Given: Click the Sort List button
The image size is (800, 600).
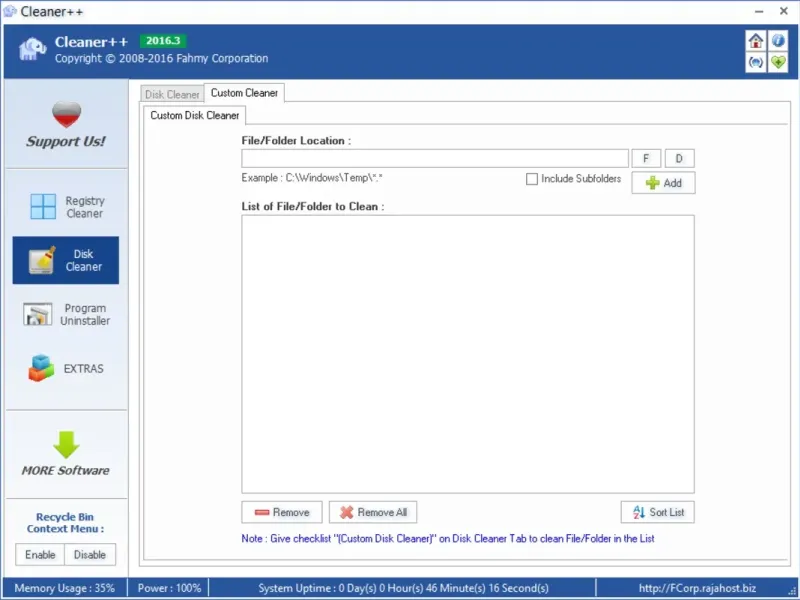Looking at the screenshot, I should (x=658, y=512).
